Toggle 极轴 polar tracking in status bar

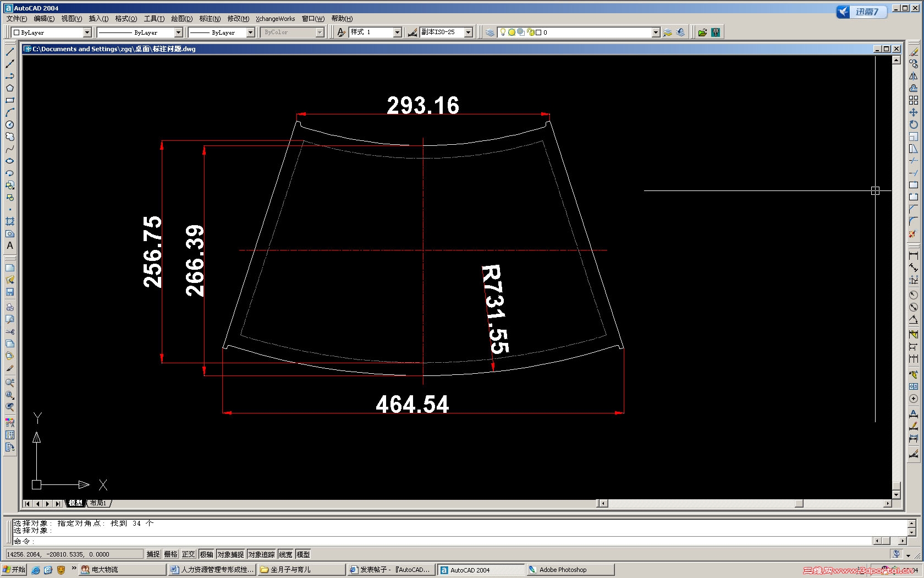coord(206,554)
